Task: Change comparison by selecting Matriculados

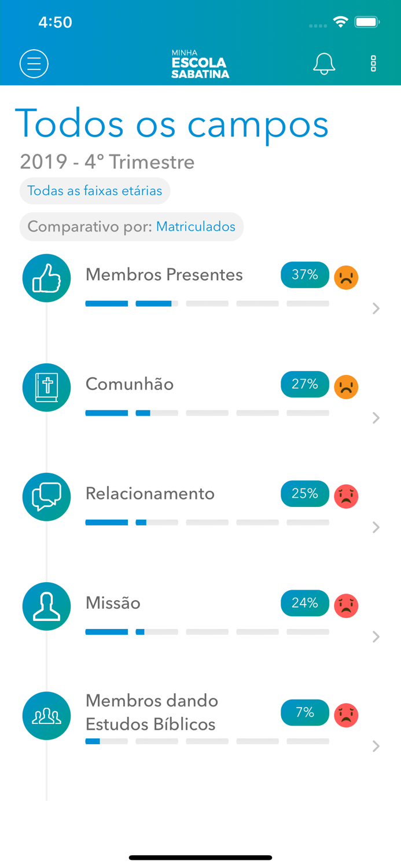Action: (x=196, y=227)
